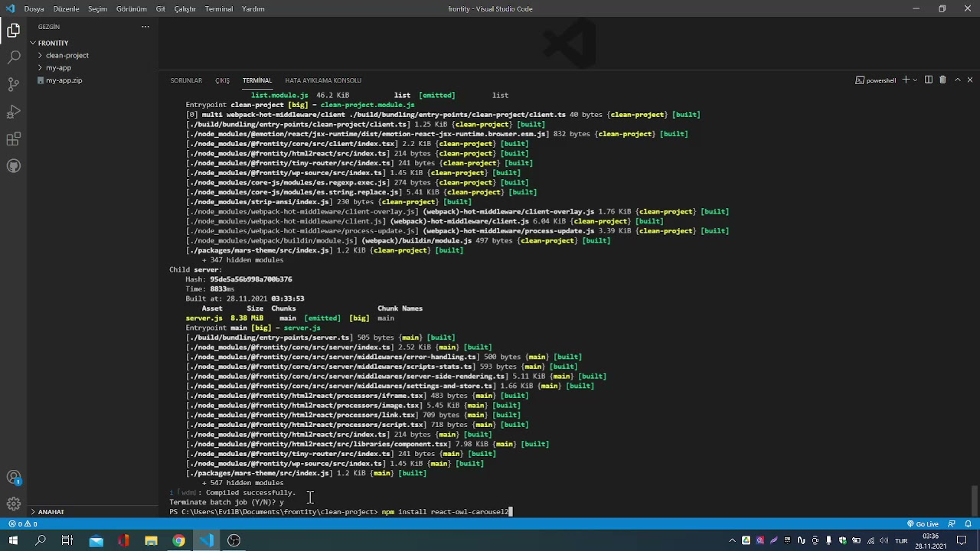Open the Explorer view in activity bar
The height and width of the screenshot is (551, 980).
click(x=13, y=31)
